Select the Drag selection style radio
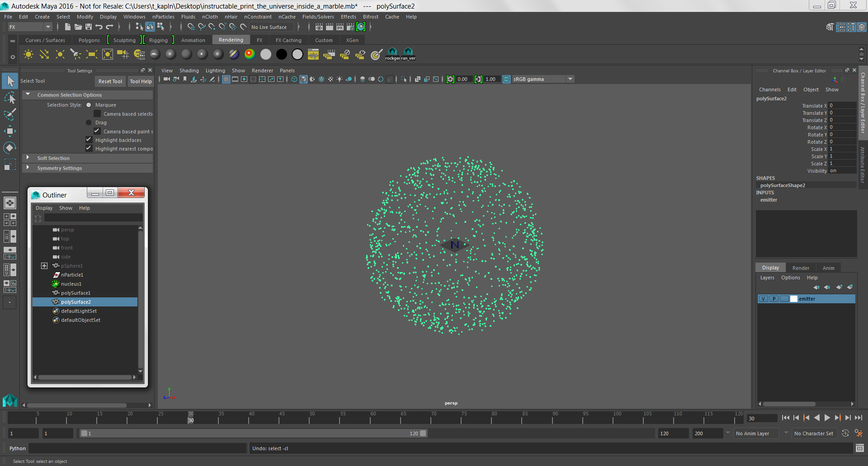 [x=89, y=122]
